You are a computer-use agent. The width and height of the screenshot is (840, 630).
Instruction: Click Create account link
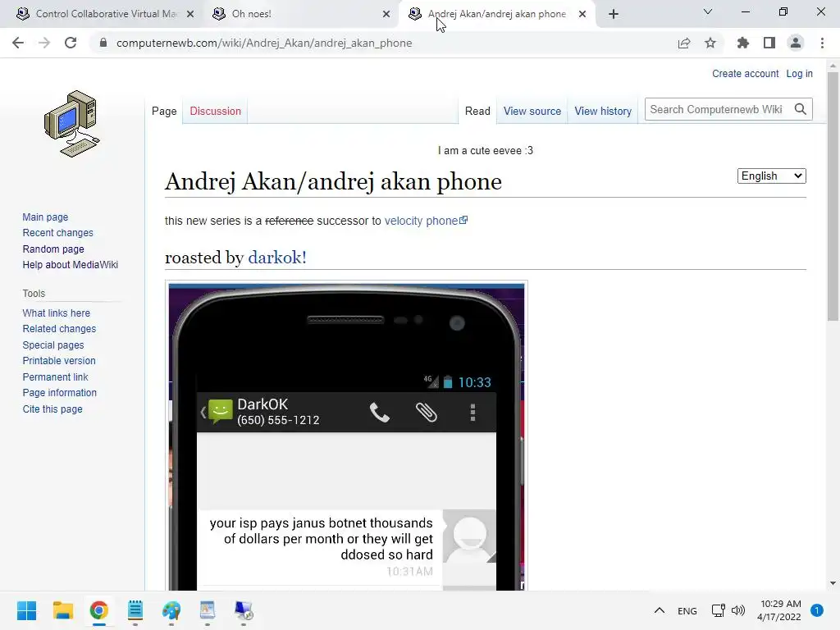[745, 73]
